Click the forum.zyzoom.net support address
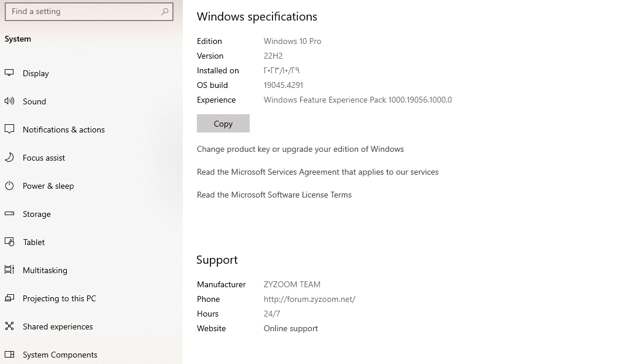Image resolution: width=633 pixels, height=364 pixels. (x=309, y=299)
